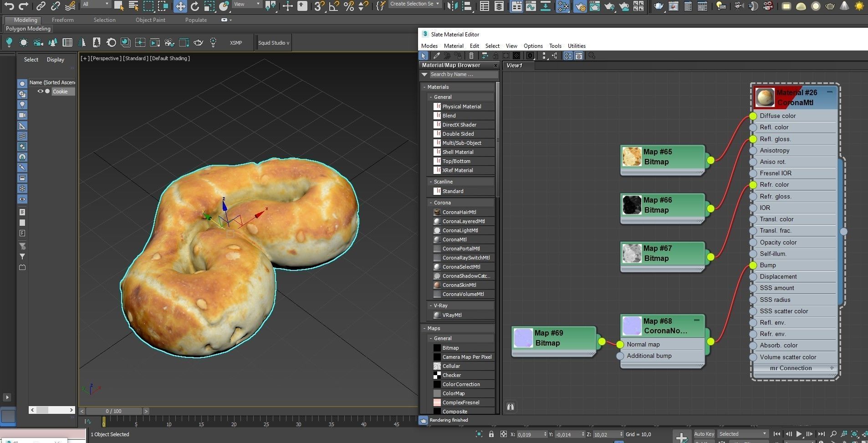Viewport: 868px width, 443px height.
Task: Go to the end frame button
Action: point(821,434)
